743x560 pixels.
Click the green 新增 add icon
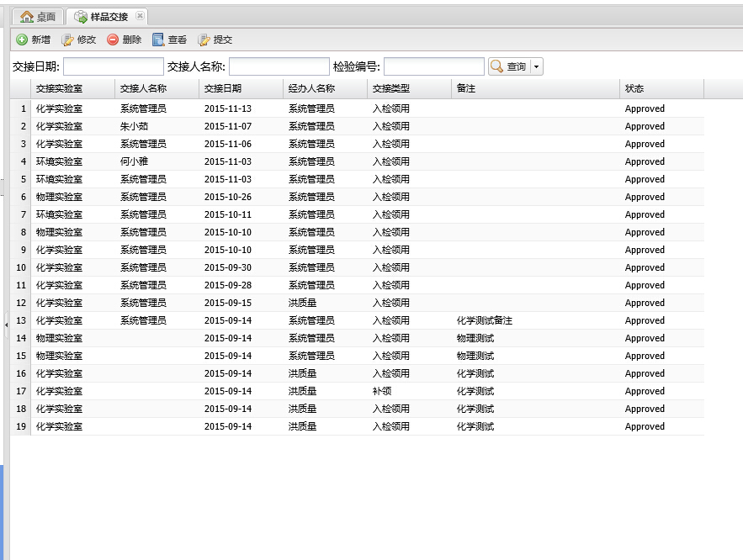[x=22, y=40]
